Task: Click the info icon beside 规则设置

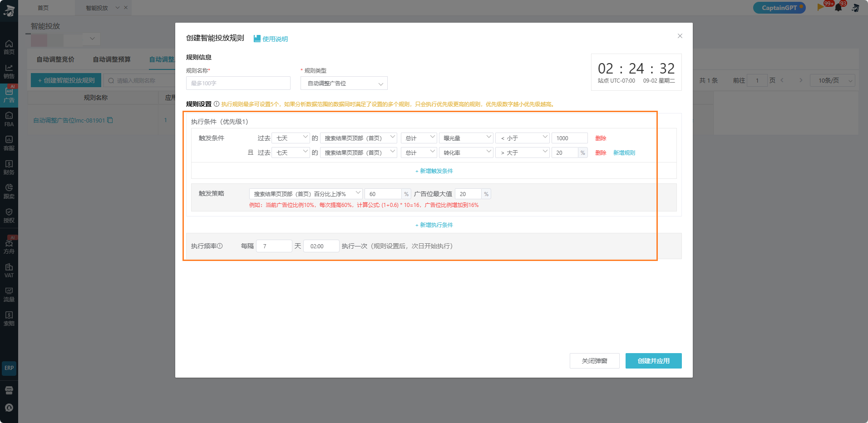Action: point(217,104)
